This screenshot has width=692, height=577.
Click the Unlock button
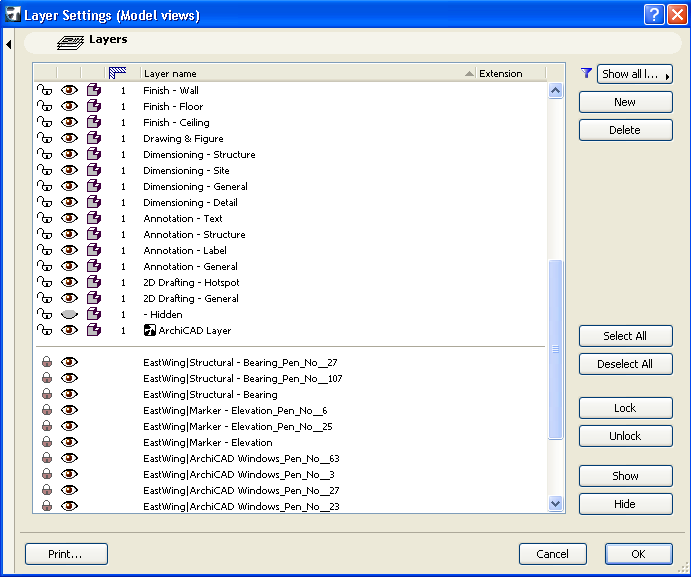point(625,436)
